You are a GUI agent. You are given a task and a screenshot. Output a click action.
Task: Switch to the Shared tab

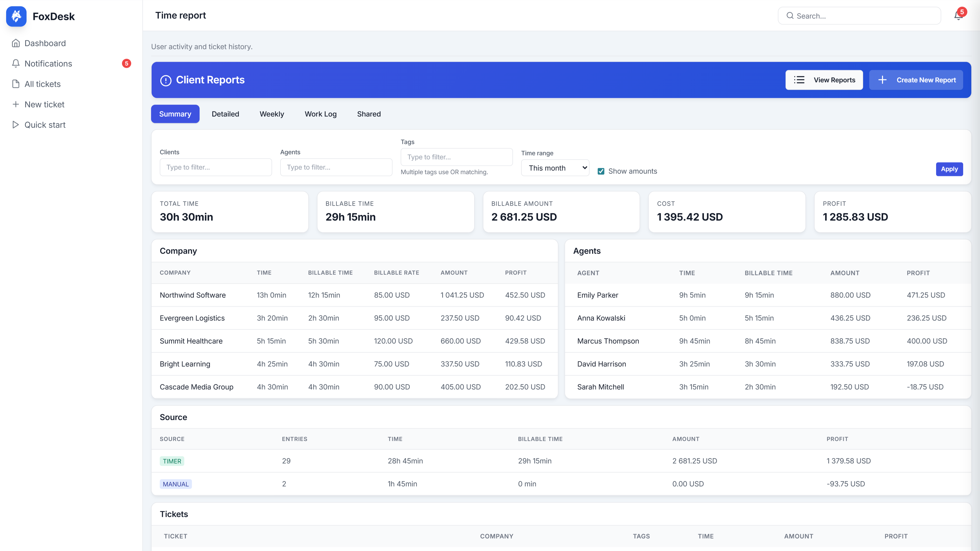[x=368, y=114]
